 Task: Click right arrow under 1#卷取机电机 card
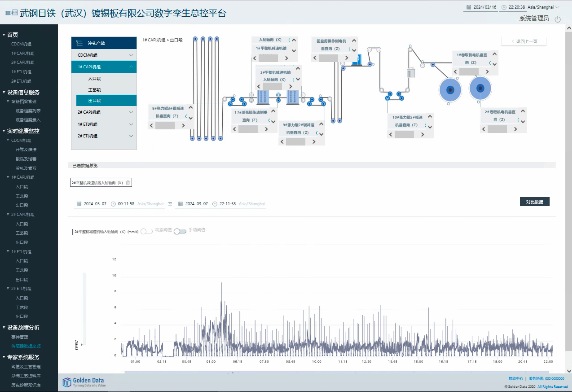point(487,72)
